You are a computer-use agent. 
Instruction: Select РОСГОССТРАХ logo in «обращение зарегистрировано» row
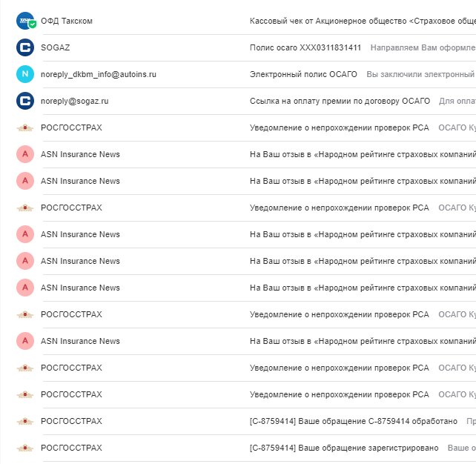click(25, 448)
